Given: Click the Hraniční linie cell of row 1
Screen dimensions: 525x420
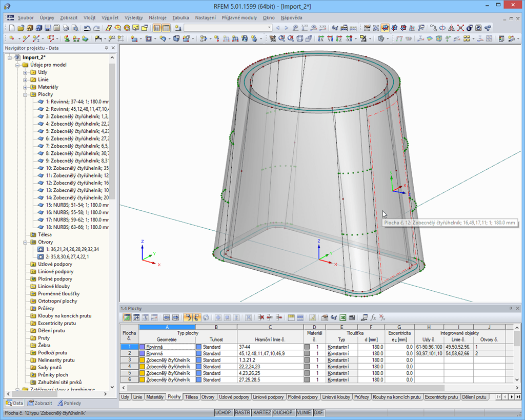Looking at the screenshot, I should point(270,347).
